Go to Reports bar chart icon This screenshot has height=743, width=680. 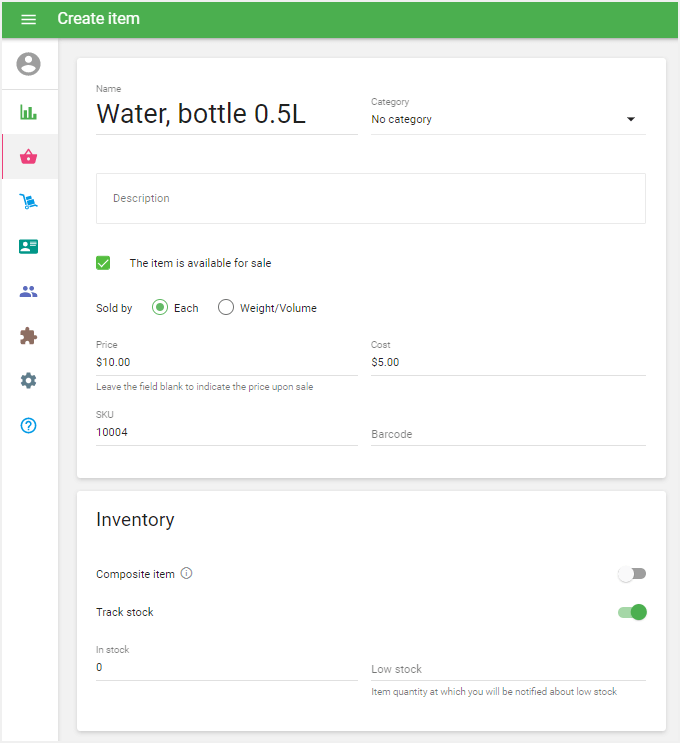(x=29, y=112)
